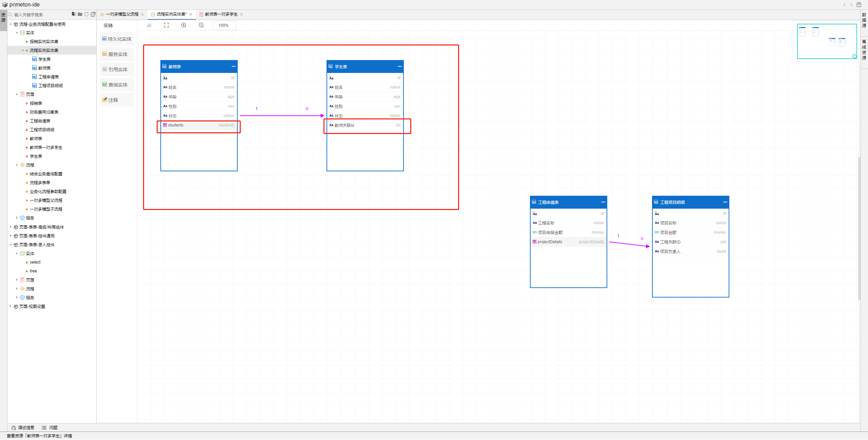868x440 pixels.
Task: Open the three-dot menu on 工程项目明细 entity
Action: tap(725, 202)
